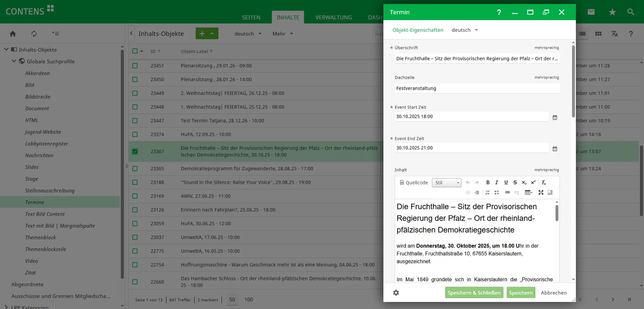Toggle italic formatting in editor
Image resolution: width=644 pixels, height=309 pixels.
497,183
